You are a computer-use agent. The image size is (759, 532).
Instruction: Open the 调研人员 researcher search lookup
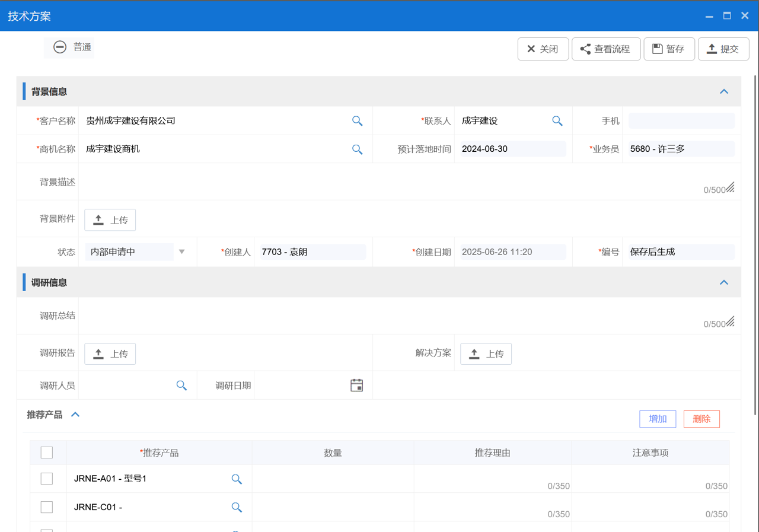181,385
